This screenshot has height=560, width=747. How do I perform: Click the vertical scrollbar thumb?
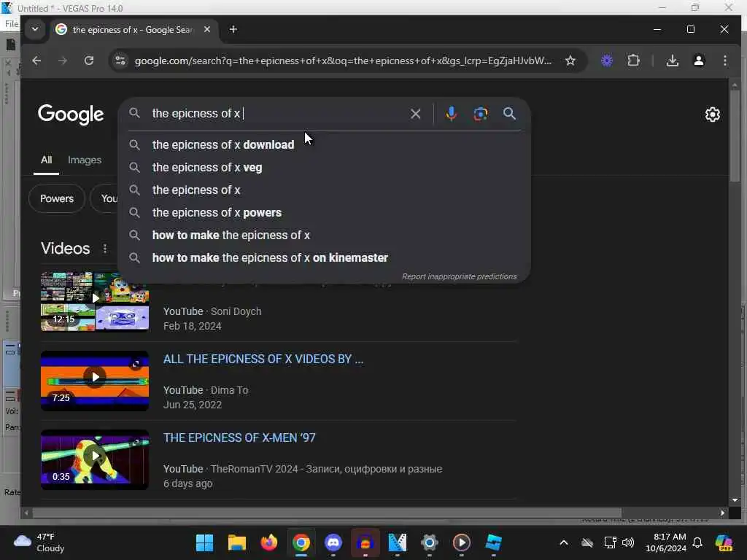coord(735,136)
